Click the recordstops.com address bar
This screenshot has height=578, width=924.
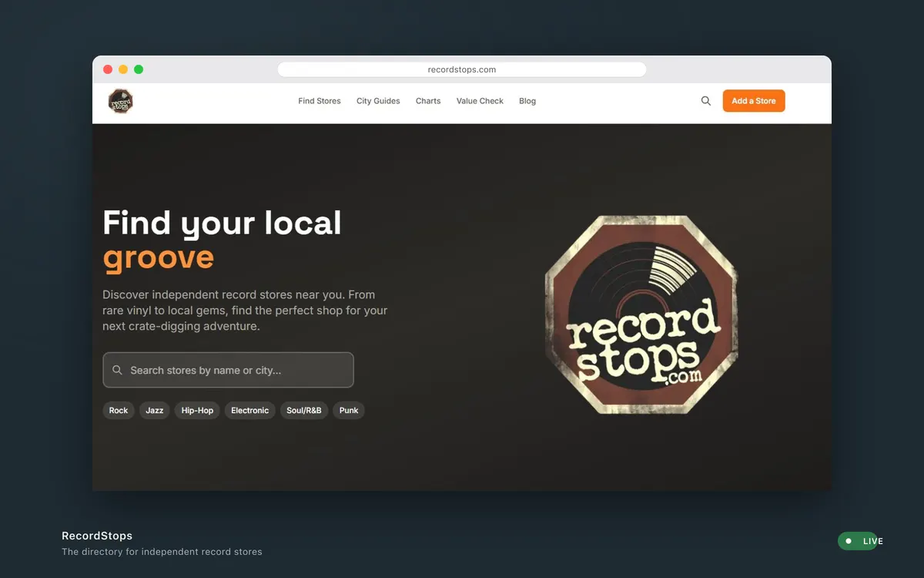click(462, 69)
